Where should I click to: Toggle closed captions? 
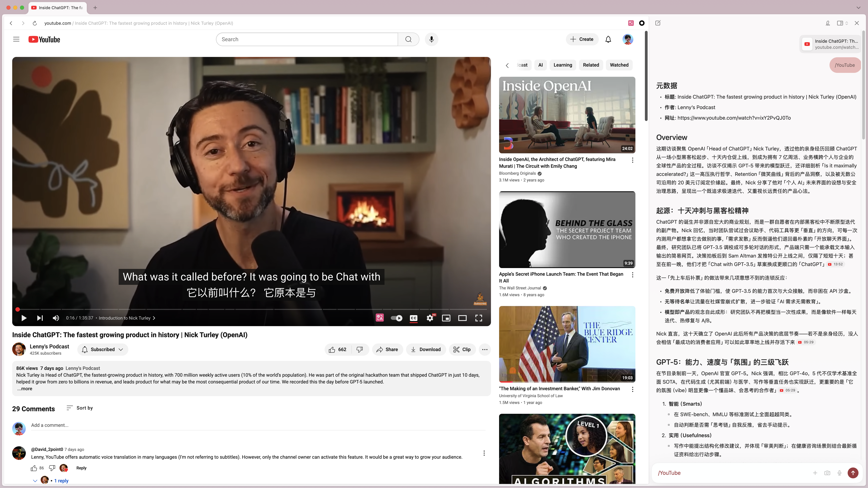(414, 318)
